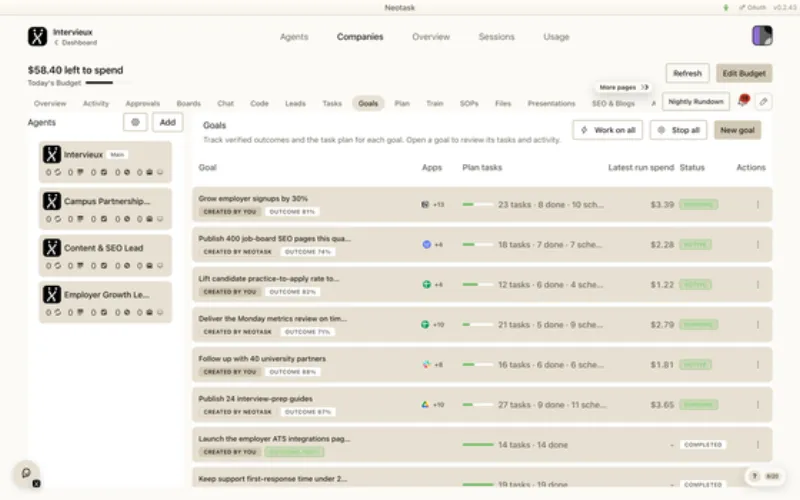800x500 pixels.
Task: Click the $3.39 spend value
Action: click(x=662, y=205)
